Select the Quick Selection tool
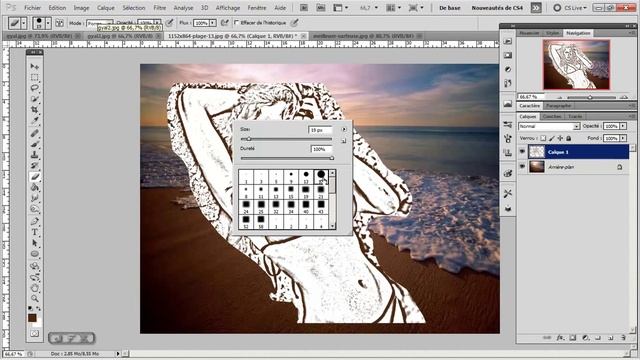This screenshot has width=640, height=360. (x=35, y=99)
